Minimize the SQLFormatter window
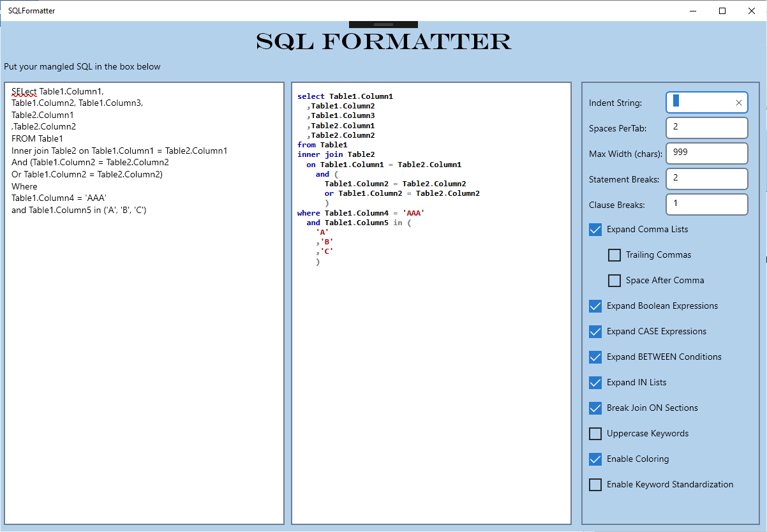This screenshot has width=767, height=532. click(694, 10)
